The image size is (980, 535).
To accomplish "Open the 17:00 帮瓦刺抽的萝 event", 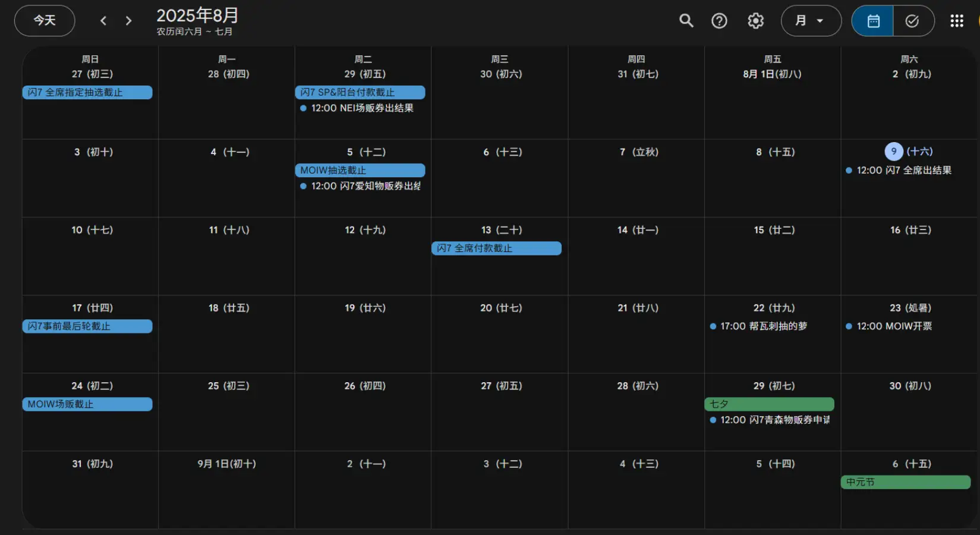I will point(763,326).
